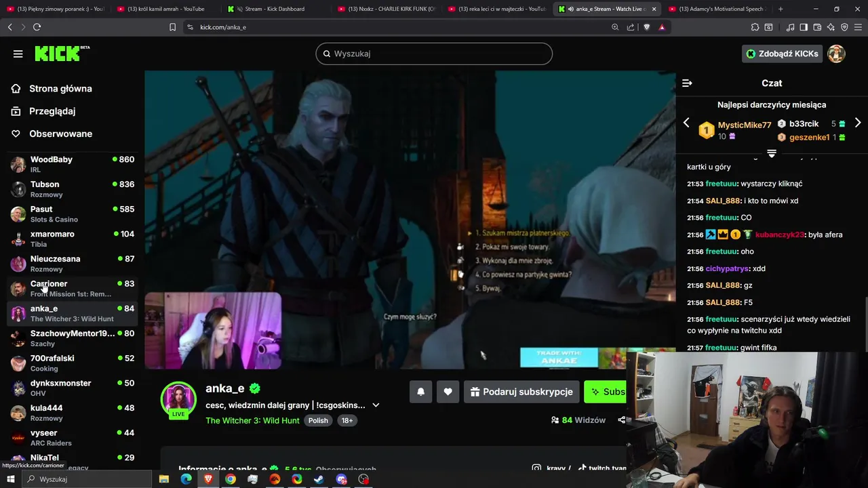868x488 pixels.
Task: Click the Polish language tag
Action: tap(318, 420)
